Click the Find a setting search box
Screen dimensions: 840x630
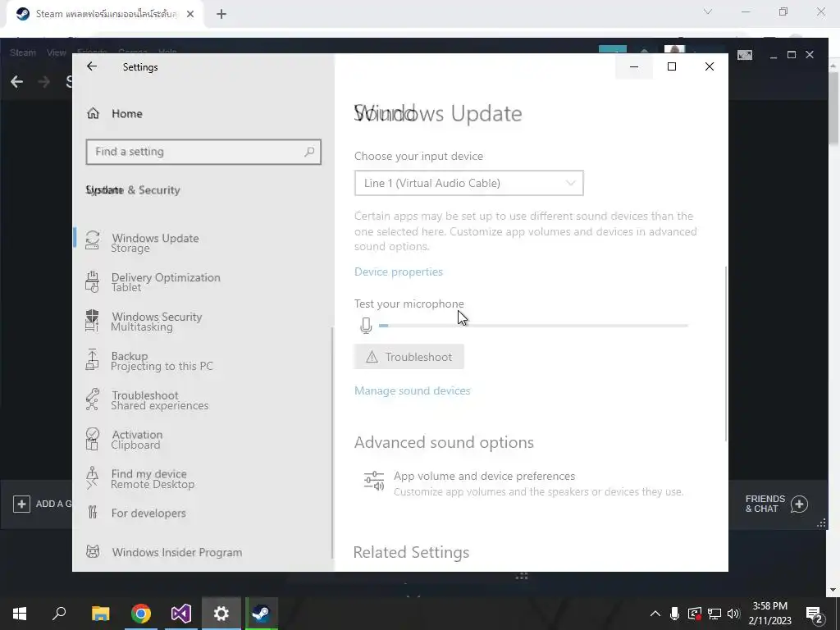(x=203, y=152)
